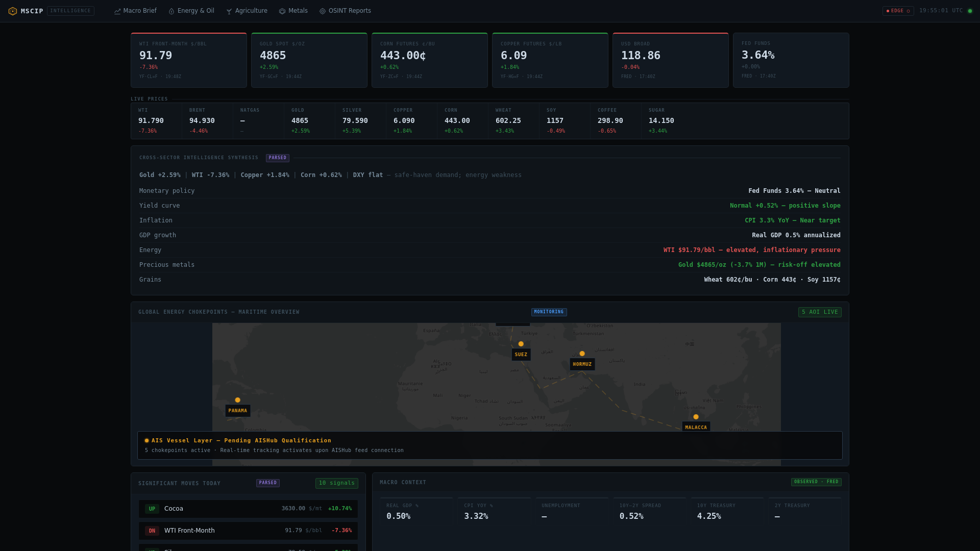980x551 pixels.
Task: Click the 10 signals badge
Action: (x=336, y=483)
